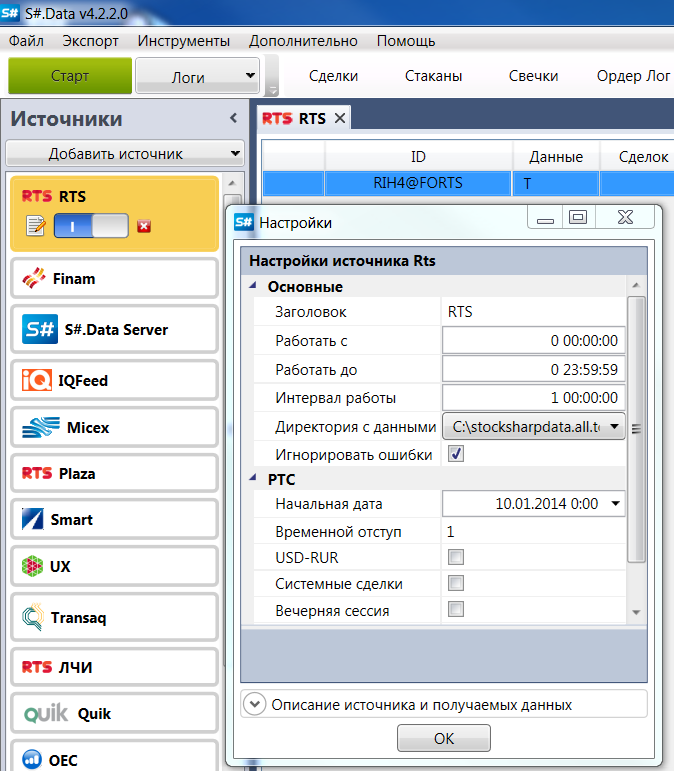The image size is (674, 771).
Task: Open the Начальная дата date picker arrow
Action: pos(615,503)
